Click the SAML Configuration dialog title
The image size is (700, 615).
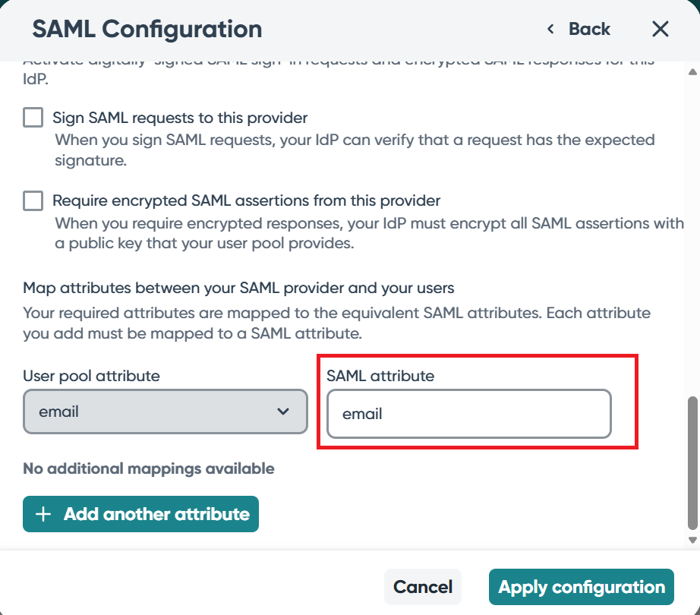(147, 30)
